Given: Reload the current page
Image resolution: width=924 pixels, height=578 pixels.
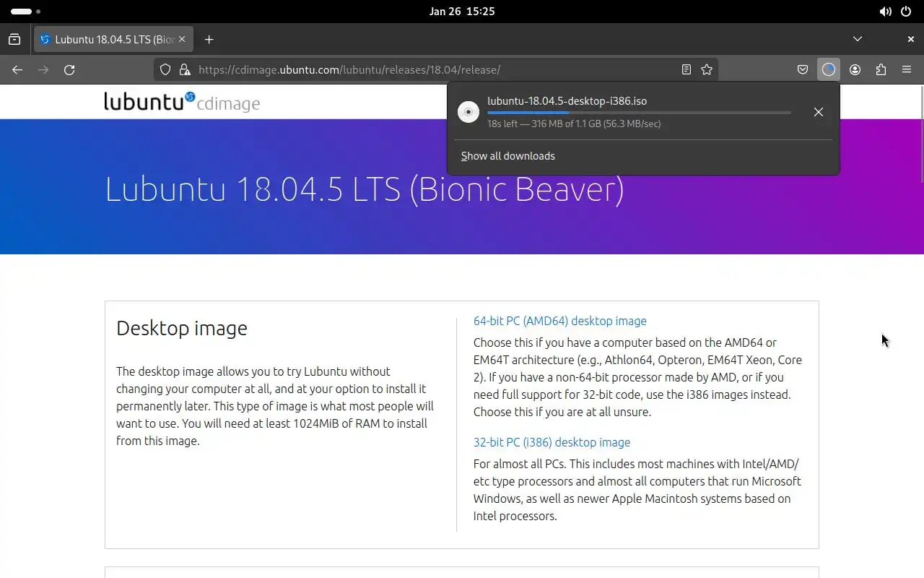Looking at the screenshot, I should coord(69,69).
